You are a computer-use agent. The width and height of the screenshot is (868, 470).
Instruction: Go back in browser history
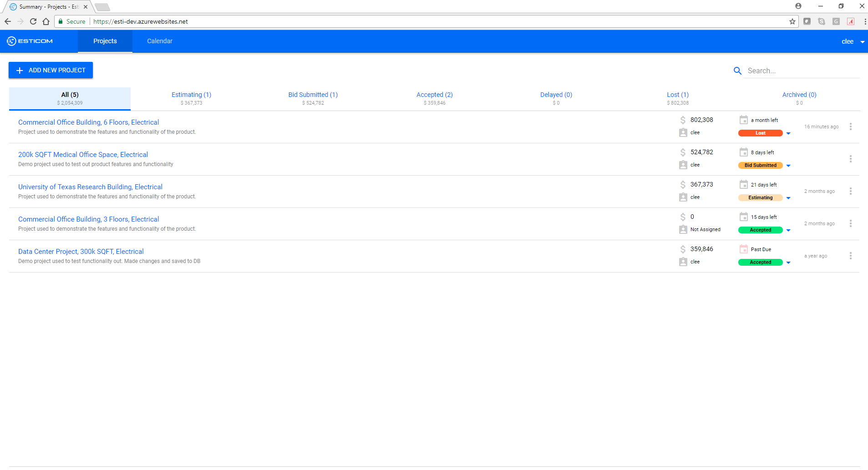8,21
